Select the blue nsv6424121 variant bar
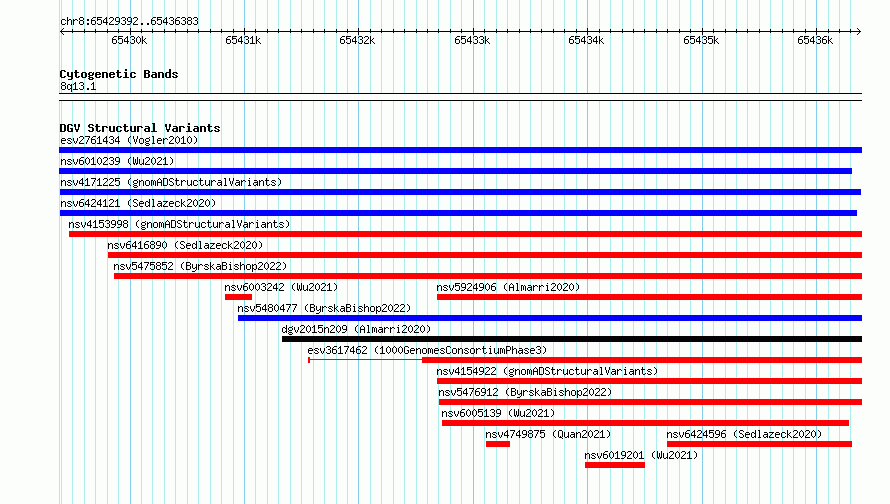 pos(458,213)
